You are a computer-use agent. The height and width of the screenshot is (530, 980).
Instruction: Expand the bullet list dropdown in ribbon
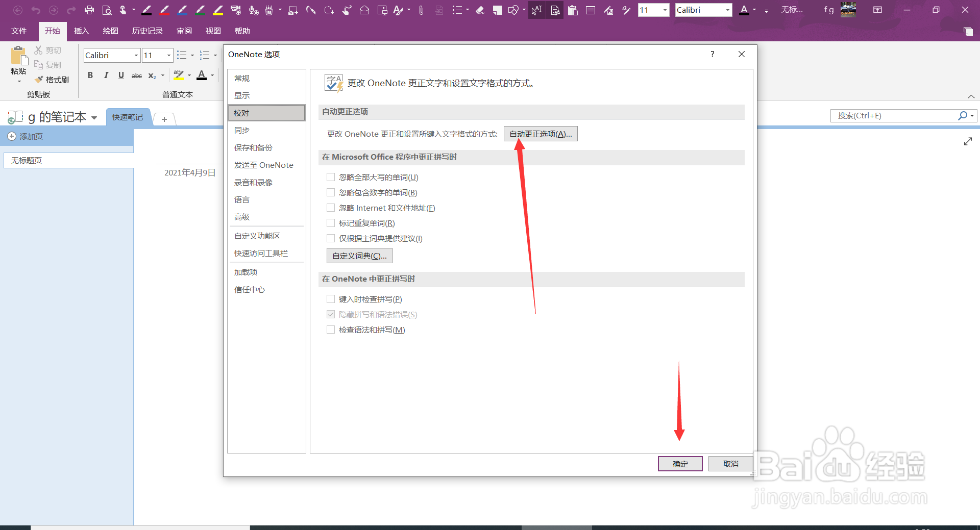(192, 56)
